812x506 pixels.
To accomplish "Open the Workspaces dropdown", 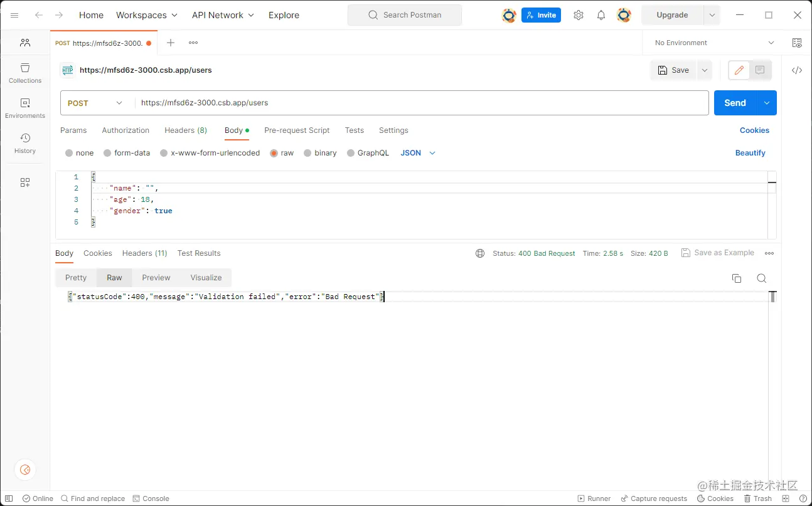I will pyautogui.click(x=147, y=15).
